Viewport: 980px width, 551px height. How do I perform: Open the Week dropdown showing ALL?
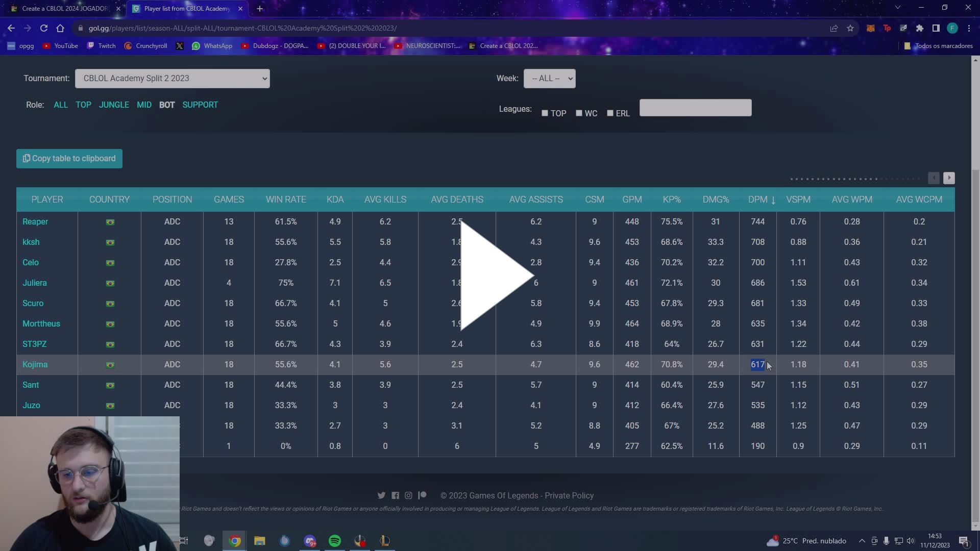coord(549,78)
